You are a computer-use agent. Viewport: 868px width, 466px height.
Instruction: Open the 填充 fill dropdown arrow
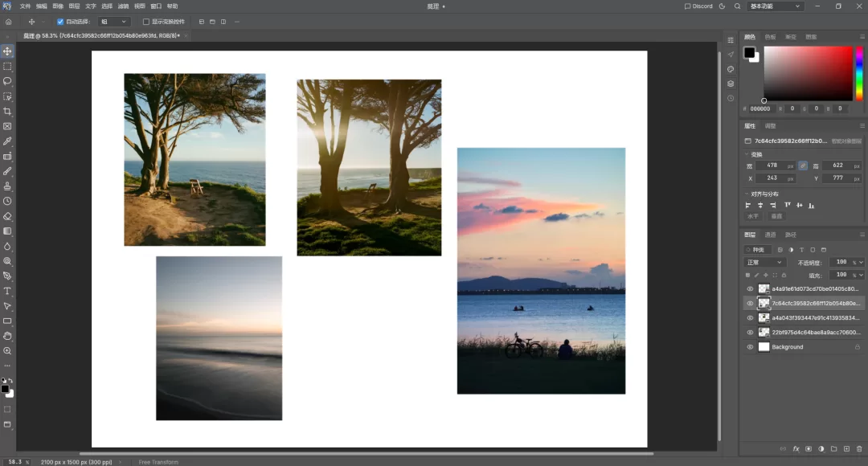861,275
